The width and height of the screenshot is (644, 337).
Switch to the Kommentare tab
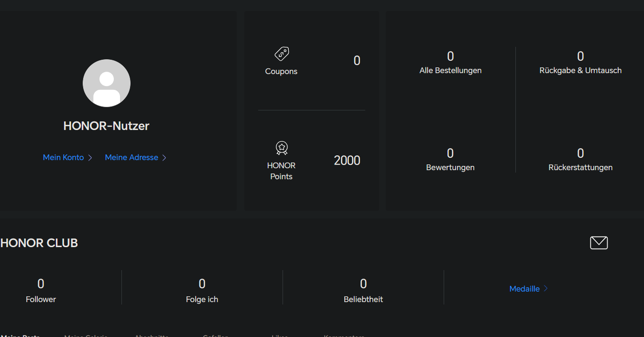[x=344, y=336]
